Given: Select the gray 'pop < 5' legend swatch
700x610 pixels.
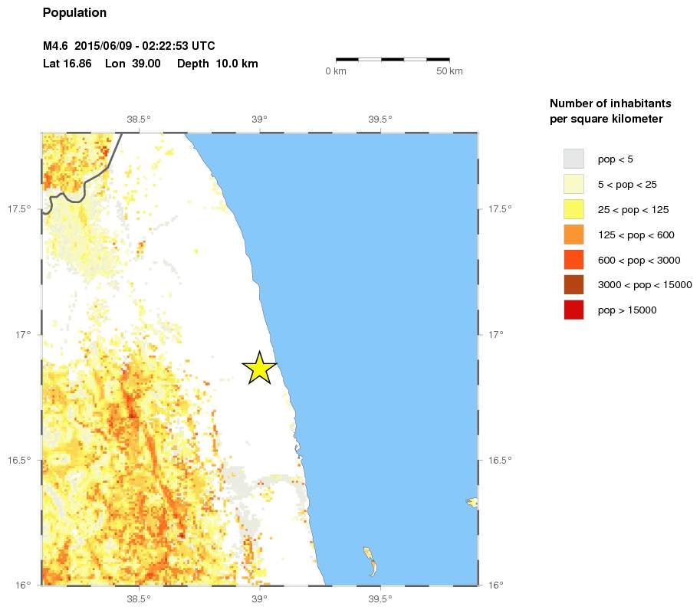Looking at the screenshot, I should [573, 159].
